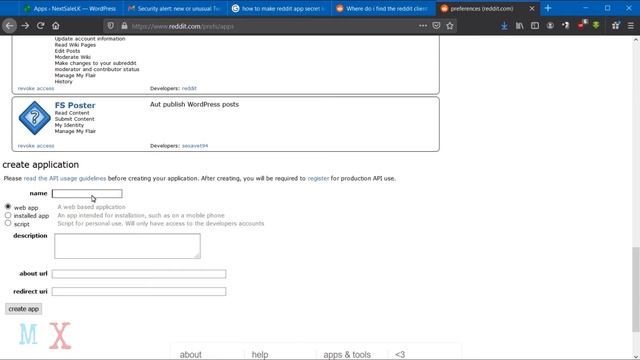
Task: Switch to how to make reddit app secret tab
Action: pyautogui.click(x=279, y=8)
